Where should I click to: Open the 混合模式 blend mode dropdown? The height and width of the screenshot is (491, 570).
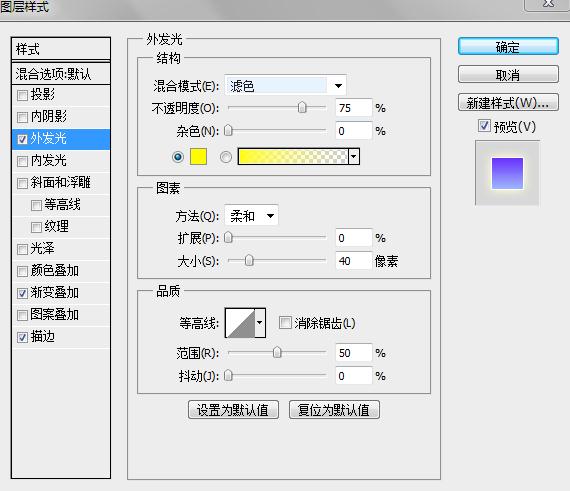[x=285, y=86]
